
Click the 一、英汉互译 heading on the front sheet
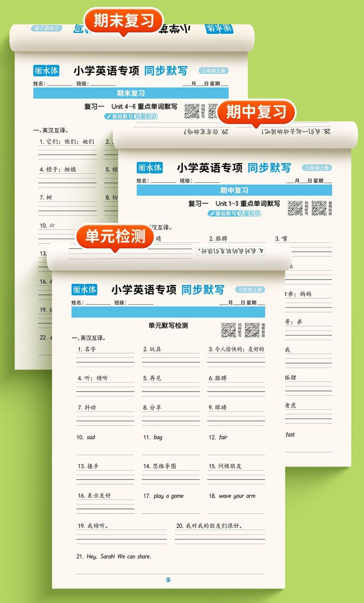tap(88, 338)
